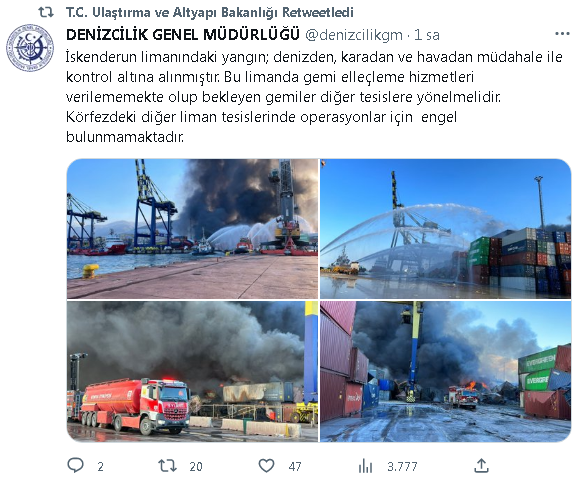The image size is (578, 482).
Task: Click the reply speech bubble icon
Action: (76, 465)
